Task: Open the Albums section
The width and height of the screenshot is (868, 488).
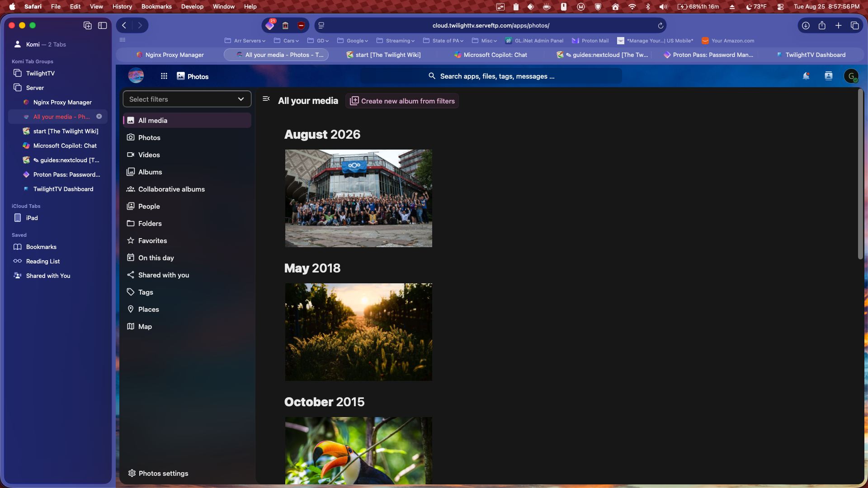Action: click(x=187, y=172)
